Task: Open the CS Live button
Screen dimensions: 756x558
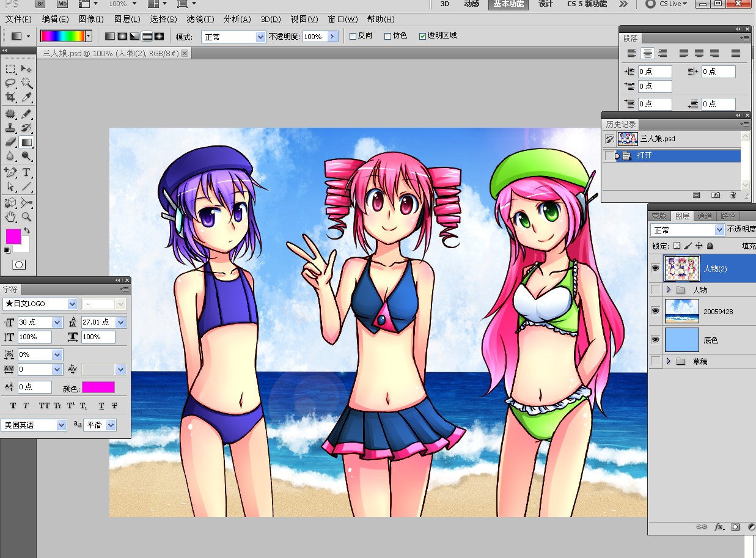Action: 667,4
